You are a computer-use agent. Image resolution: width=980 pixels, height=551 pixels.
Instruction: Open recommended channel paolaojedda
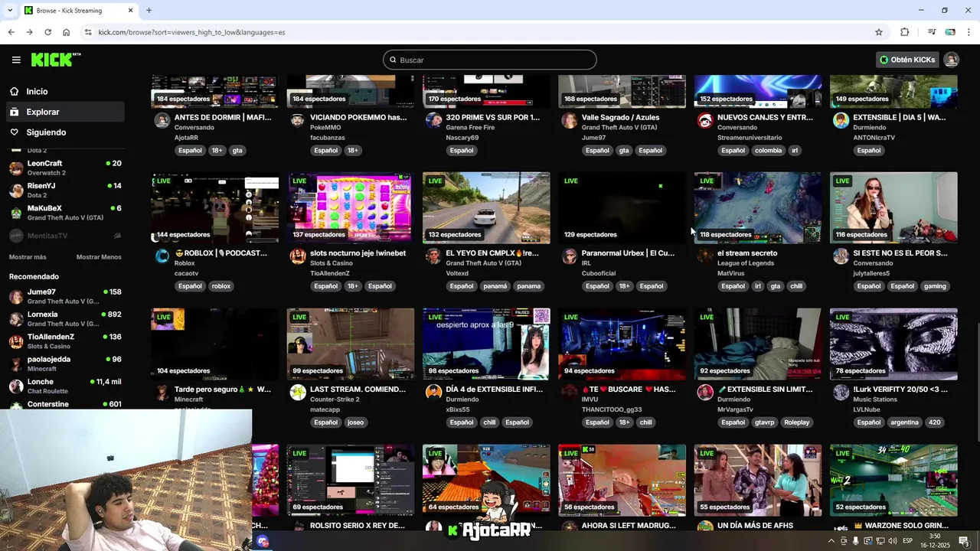tap(65, 364)
